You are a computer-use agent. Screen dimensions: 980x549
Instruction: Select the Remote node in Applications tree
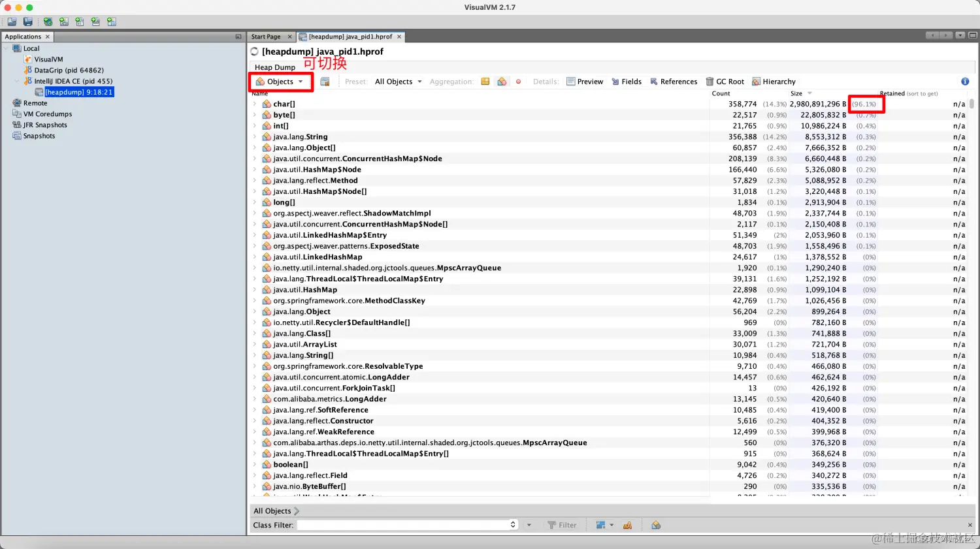30,103
